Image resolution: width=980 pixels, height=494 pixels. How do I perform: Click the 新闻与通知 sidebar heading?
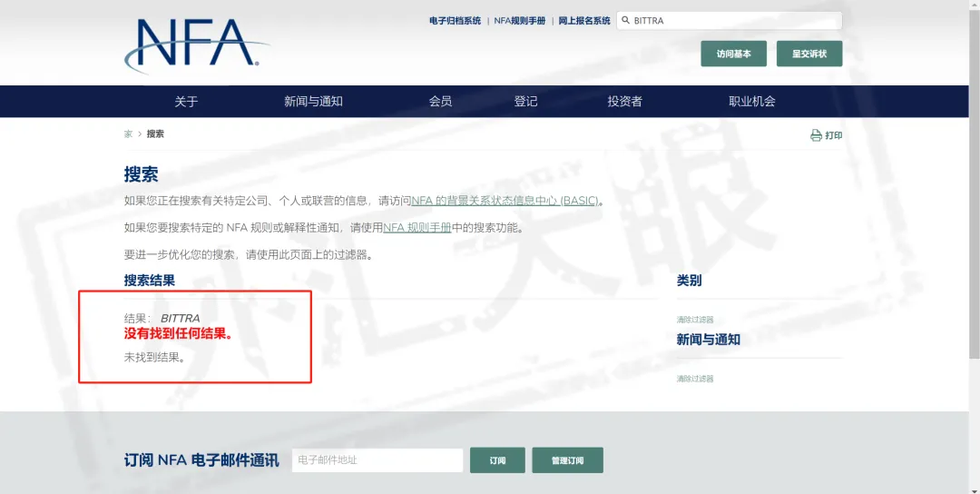[709, 340]
